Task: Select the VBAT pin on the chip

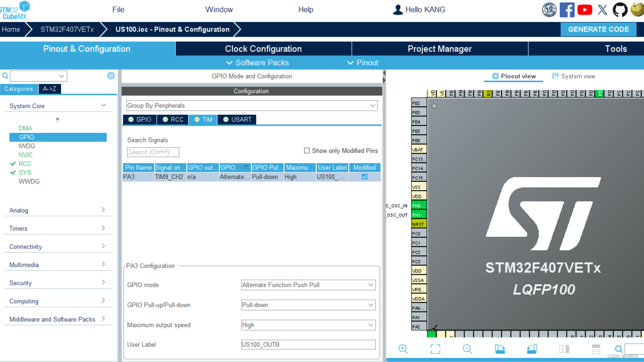Action: tap(419, 149)
